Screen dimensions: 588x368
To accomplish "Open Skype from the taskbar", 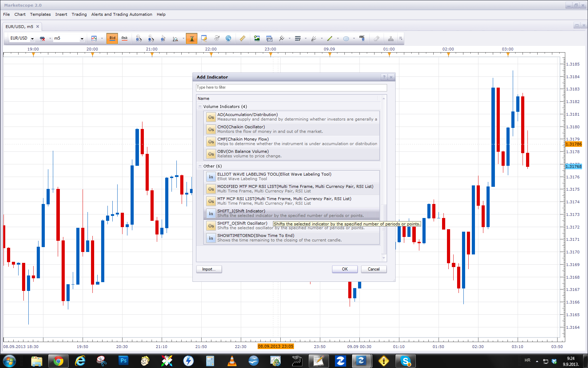I will pos(406,361).
